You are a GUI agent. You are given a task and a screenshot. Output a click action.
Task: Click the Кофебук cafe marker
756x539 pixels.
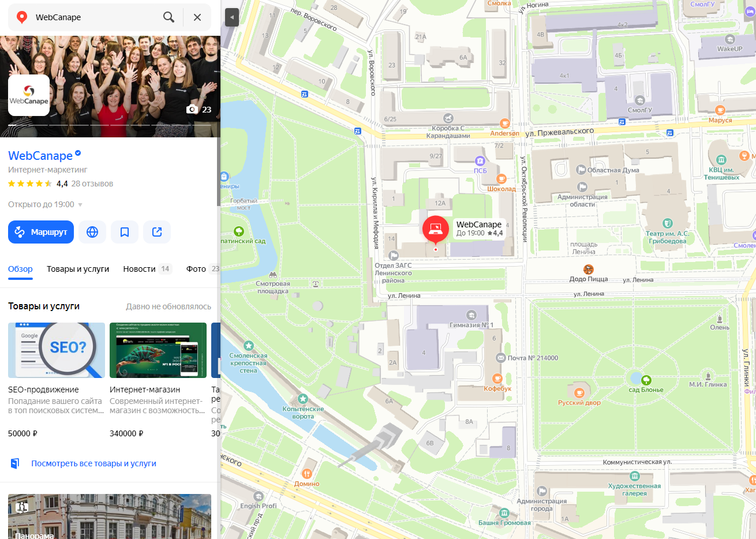tap(497, 379)
